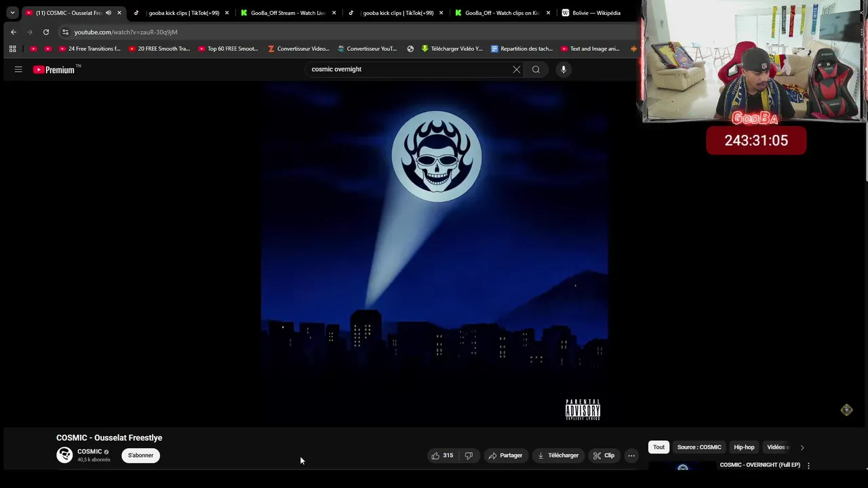Open the Chrome apps grid in bookmarks bar
Viewport: 868px width, 488px height.
tap(12, 49)
